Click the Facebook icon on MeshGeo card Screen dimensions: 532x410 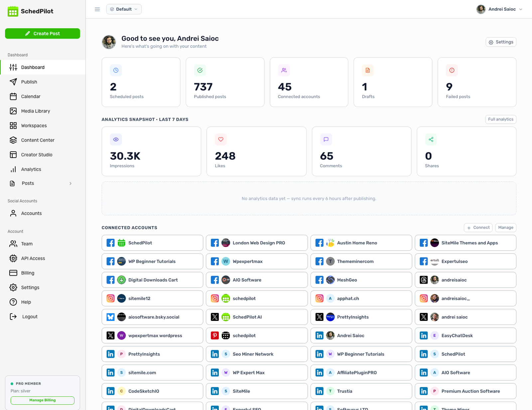pos(320,280)
